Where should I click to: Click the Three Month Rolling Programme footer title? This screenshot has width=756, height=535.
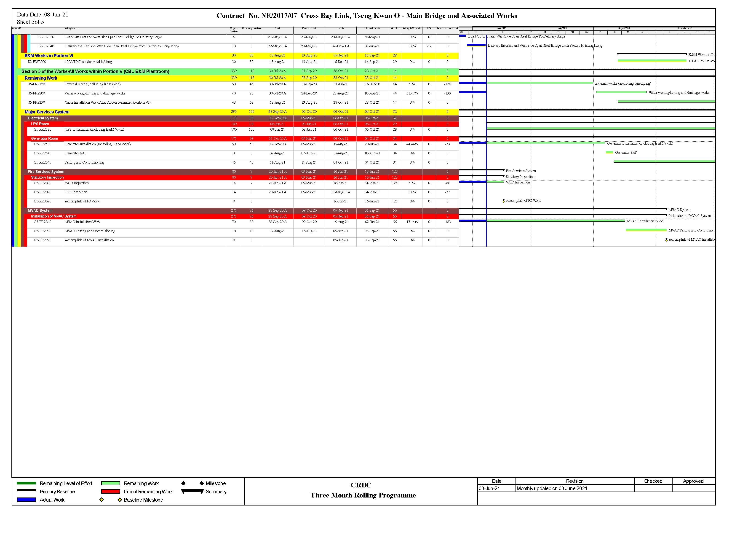click(363, 495)
